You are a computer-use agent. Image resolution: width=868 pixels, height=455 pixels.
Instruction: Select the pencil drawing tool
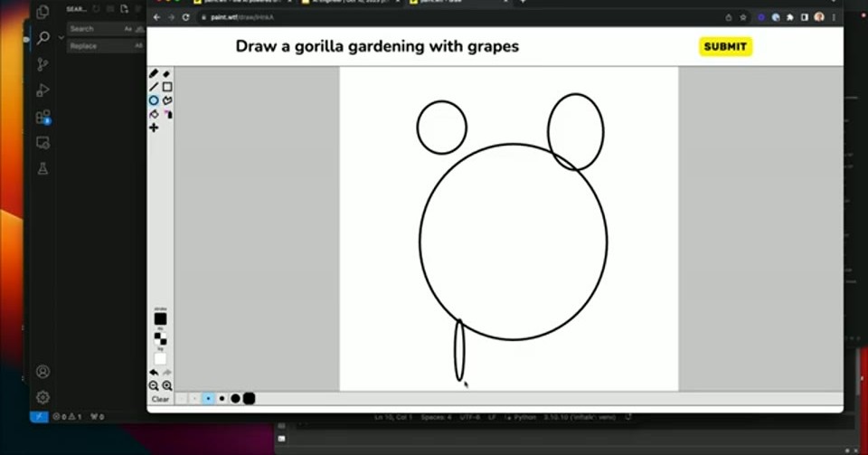[154, 73]
